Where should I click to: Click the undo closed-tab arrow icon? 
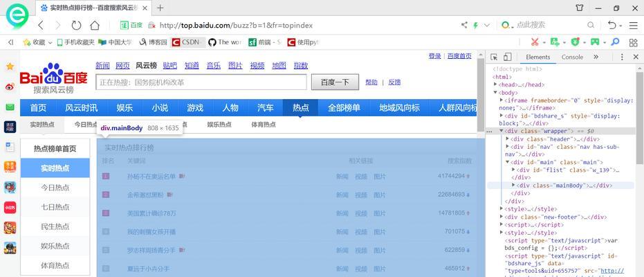coord(612,25)
